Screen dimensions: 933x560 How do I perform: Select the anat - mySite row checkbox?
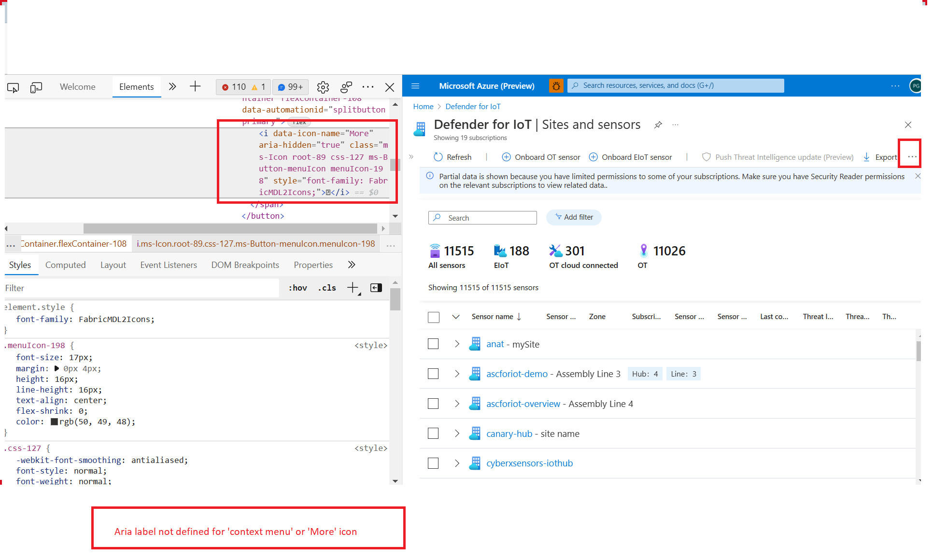[433, 344]
